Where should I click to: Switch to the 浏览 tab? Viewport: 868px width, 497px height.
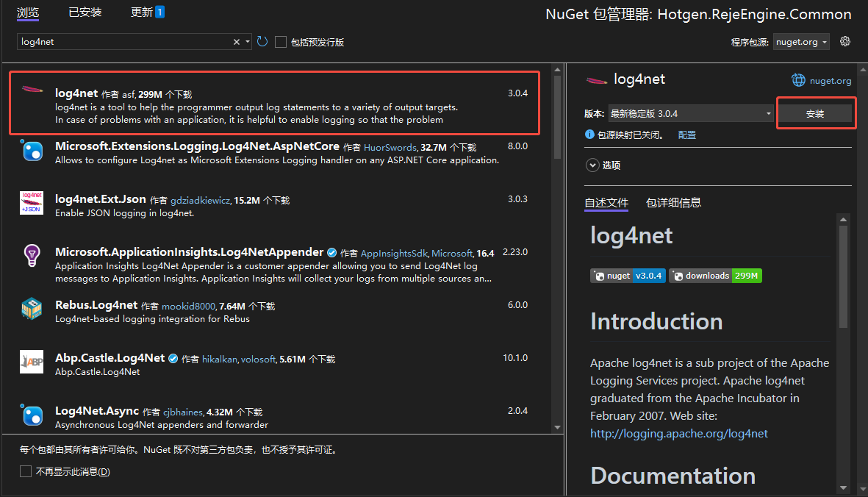pos(28,12)
